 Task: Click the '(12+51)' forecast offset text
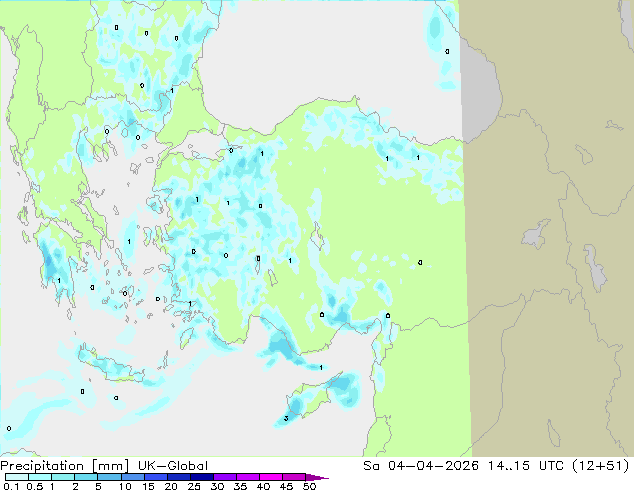(x=601, y=466)
